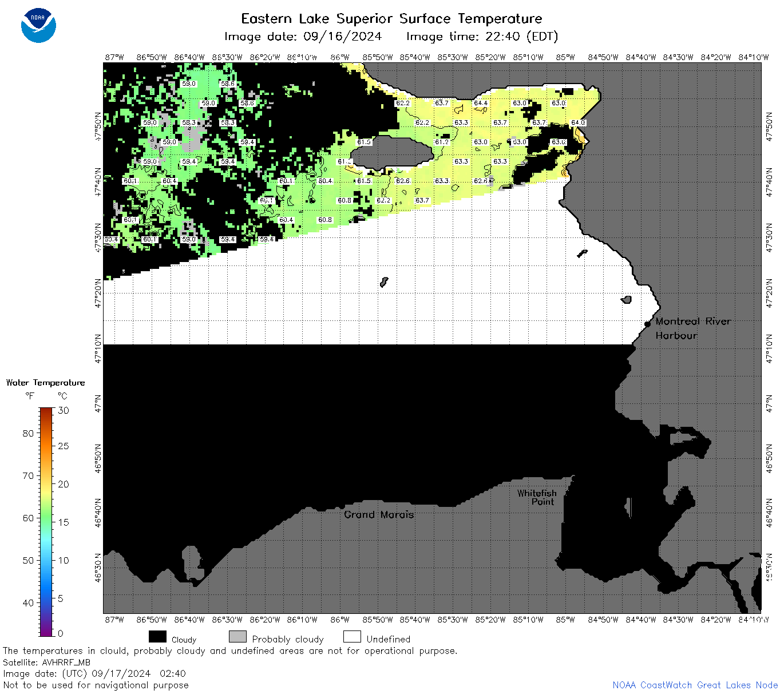Viewport: 784px width, 694px height.
Task: Click the Montreal River Harbour location dot
Action: click(648, 324)
